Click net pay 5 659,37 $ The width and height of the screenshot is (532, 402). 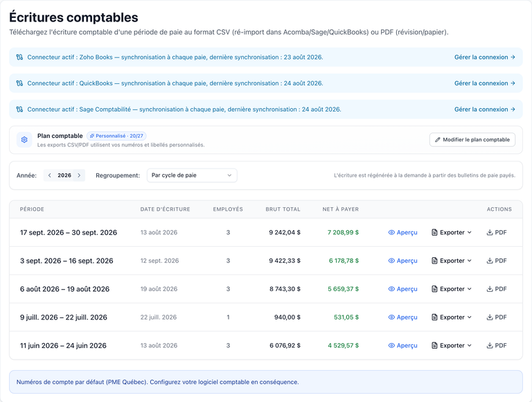click(344, 289)
